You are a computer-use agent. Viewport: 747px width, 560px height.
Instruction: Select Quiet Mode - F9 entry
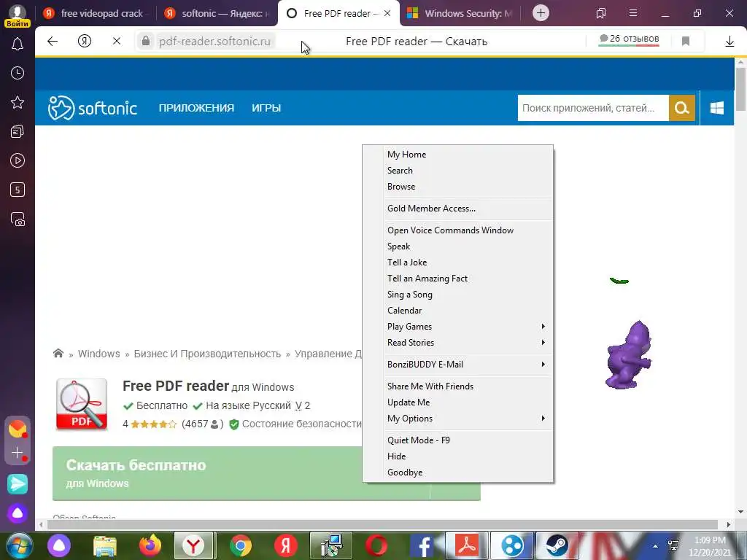[x=468, y=440]
